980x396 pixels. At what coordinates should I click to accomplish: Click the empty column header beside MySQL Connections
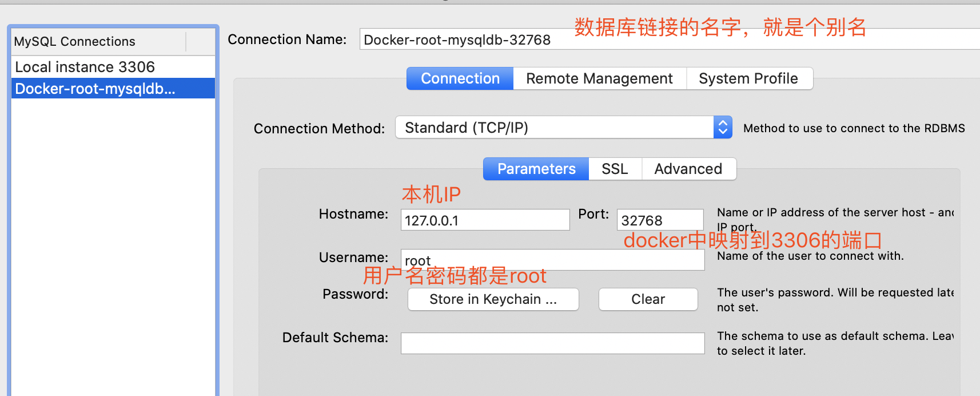(200, 41)
